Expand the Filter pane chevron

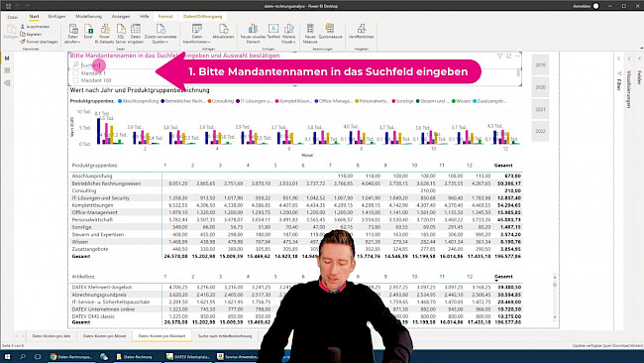click(x=619, y=59)
